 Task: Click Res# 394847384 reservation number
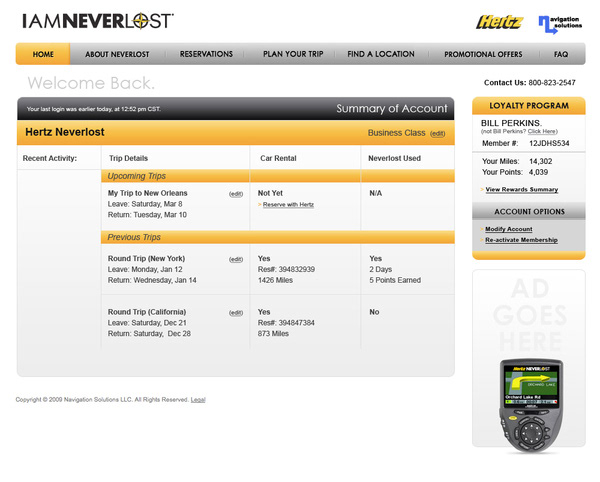click(x=286, y=323)
